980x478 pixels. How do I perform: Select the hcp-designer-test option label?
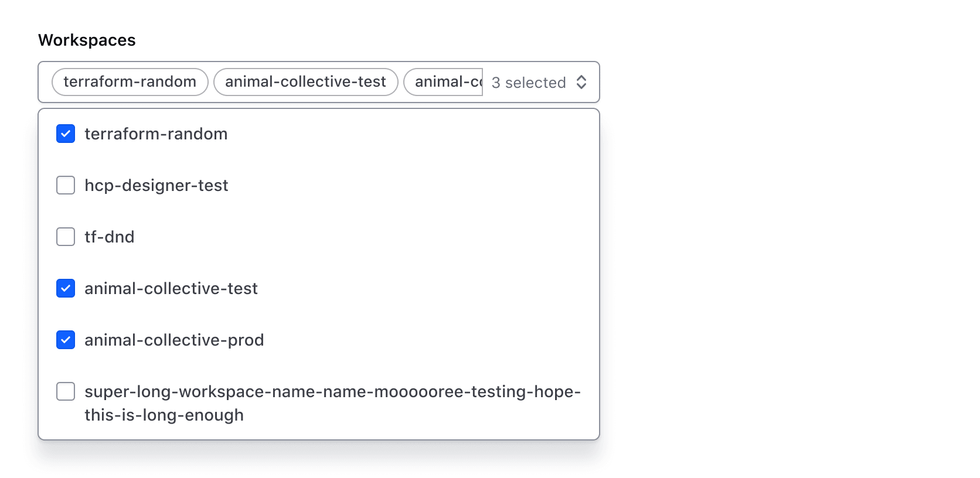pyautogui.click(x=156, y=185)
